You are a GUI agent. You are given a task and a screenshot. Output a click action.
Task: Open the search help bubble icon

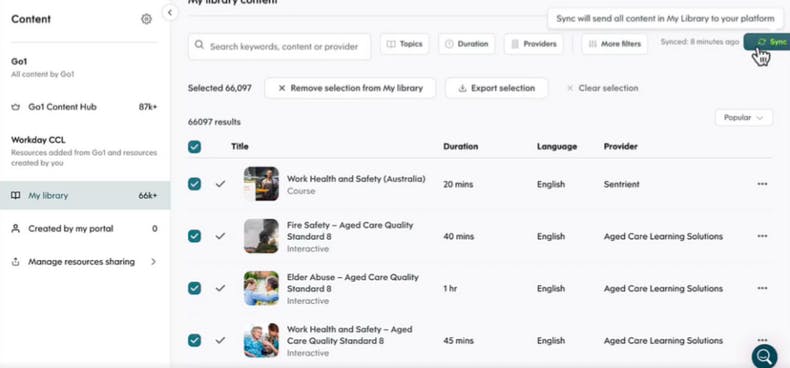tap(764, 356)
